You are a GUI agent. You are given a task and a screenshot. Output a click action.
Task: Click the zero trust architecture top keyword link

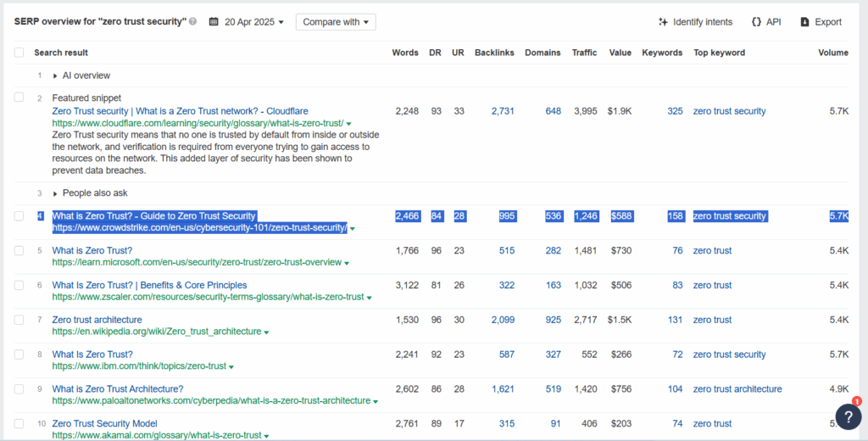point(737,389)
